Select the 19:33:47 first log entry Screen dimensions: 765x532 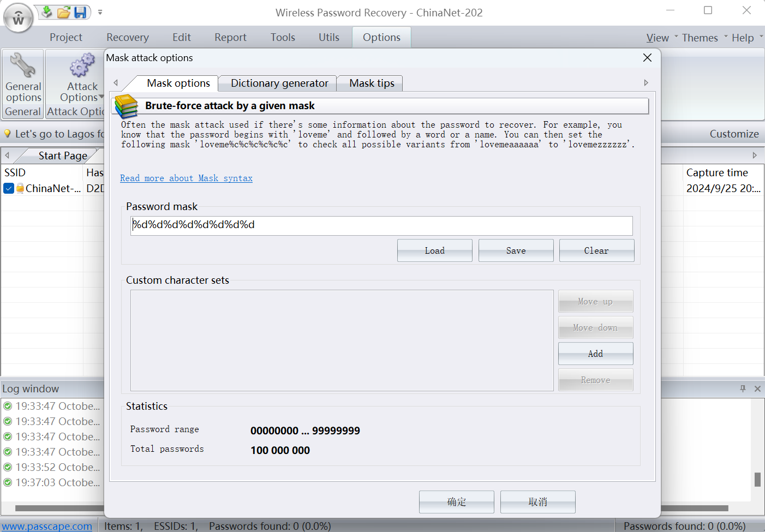tap(52, 406)
